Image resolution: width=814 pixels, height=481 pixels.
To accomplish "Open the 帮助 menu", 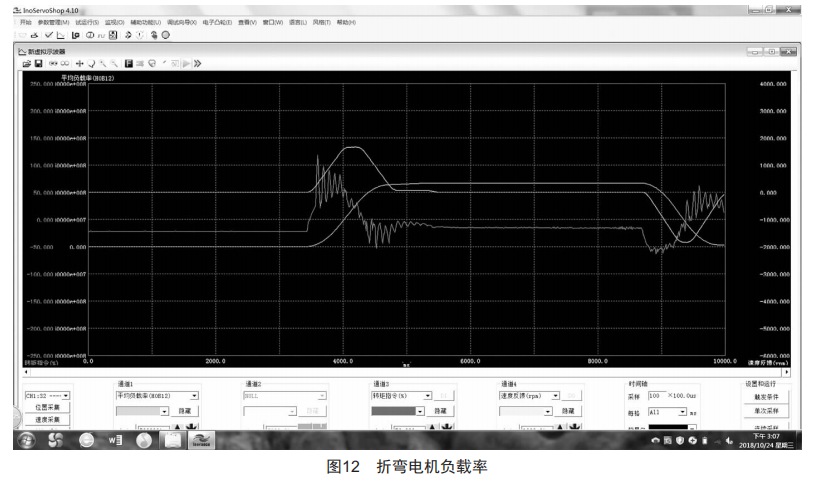I will (346, 21).
